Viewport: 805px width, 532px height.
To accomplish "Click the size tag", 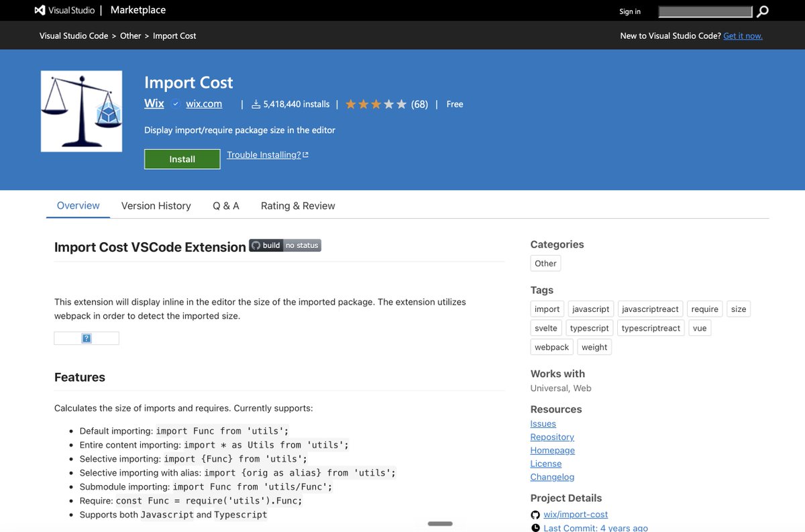I will point(739,309).
